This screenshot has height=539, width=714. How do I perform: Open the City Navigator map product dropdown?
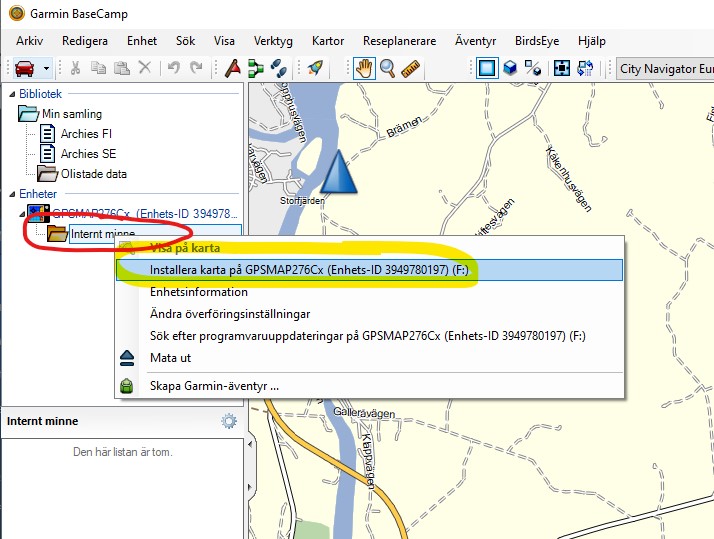664,69
